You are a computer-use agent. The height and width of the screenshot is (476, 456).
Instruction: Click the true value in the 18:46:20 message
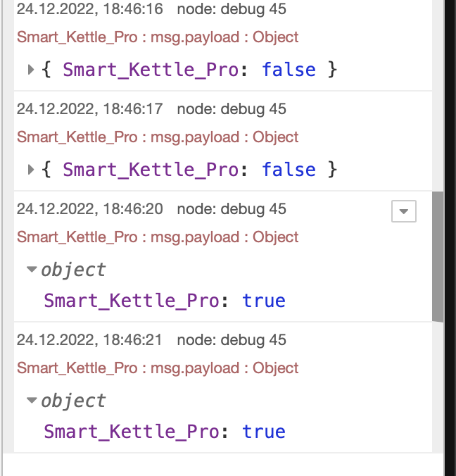coord(264,301)
